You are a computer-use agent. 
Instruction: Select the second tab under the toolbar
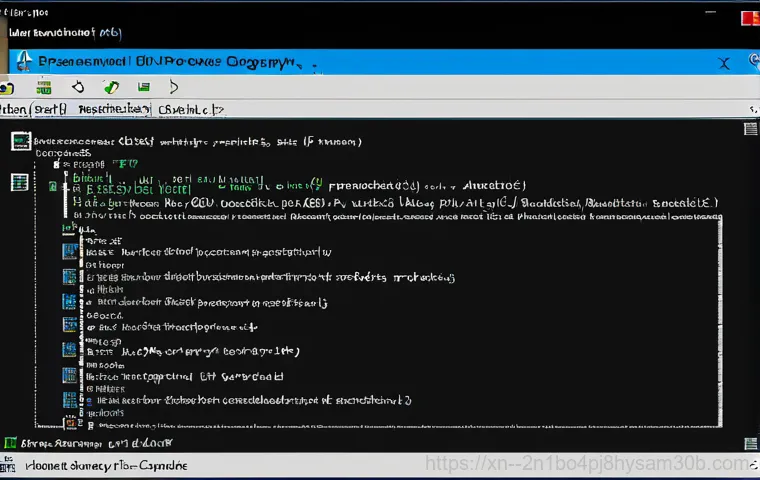coord(50,110)
